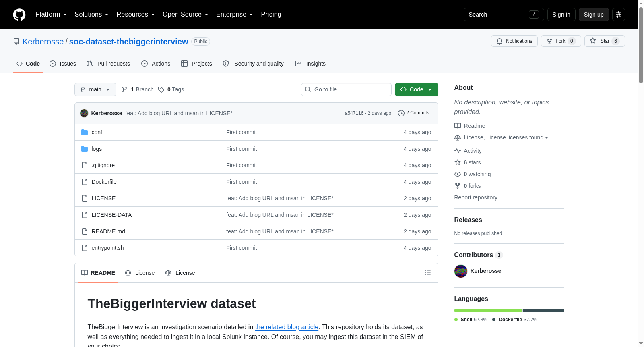Click the eye icon beside watching
This screenshot has width=644, height=347.
[x=458, y=174]
